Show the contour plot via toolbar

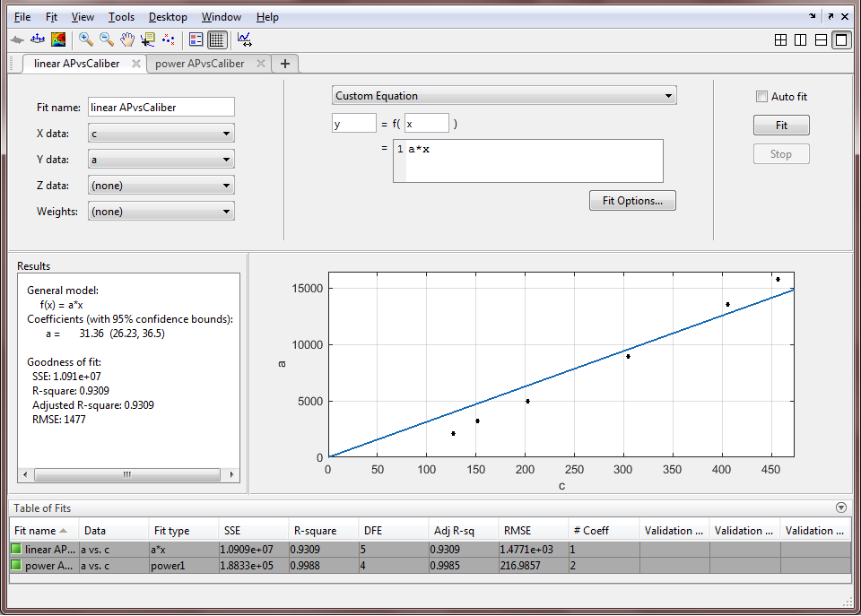point(58,39)
